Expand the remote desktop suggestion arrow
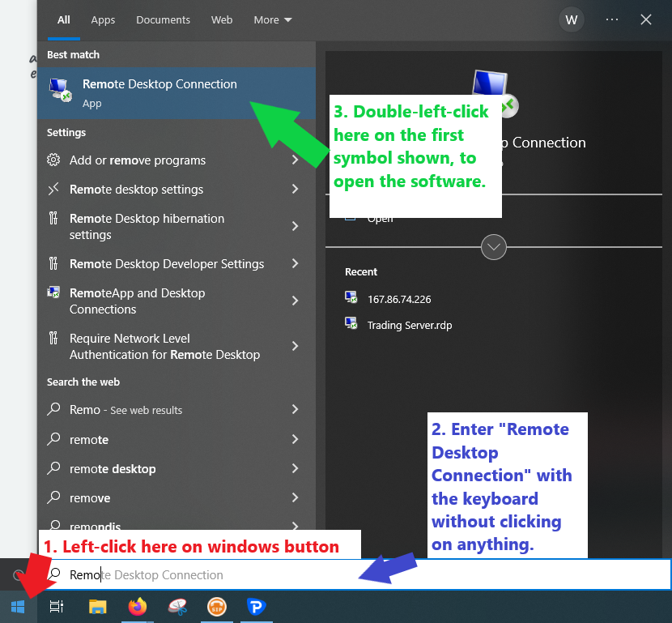 click(x=296, y=468)
